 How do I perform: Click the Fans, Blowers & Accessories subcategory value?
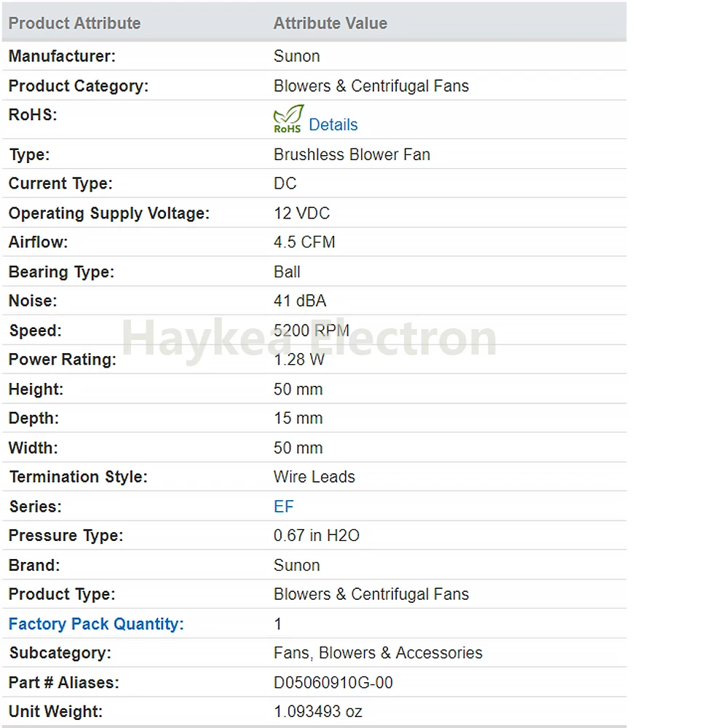[378, 653]
